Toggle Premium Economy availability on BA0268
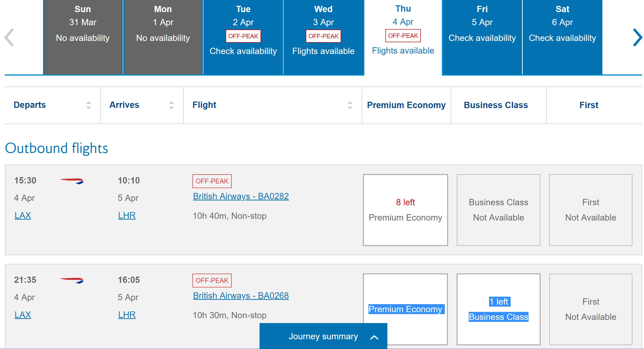 click(406, 309)
